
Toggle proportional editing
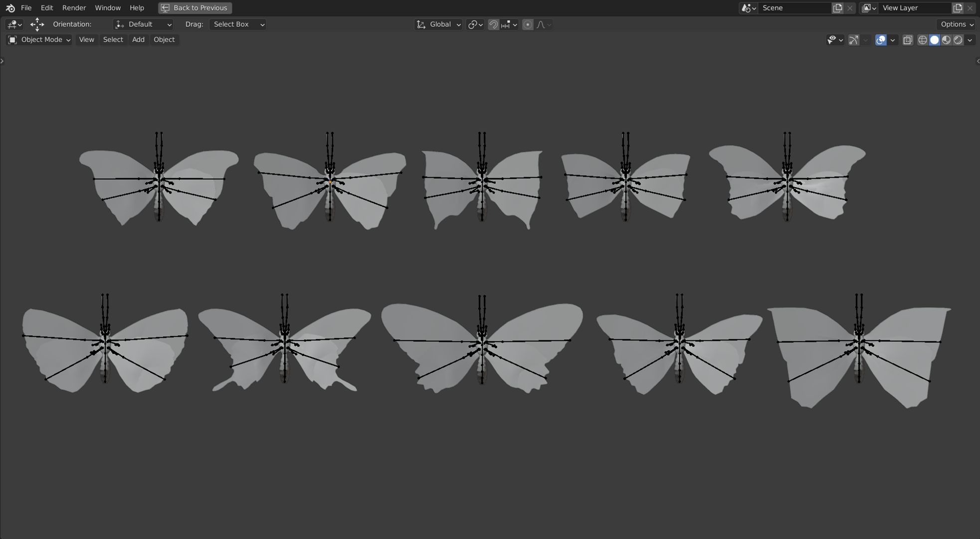click(527, 24)
